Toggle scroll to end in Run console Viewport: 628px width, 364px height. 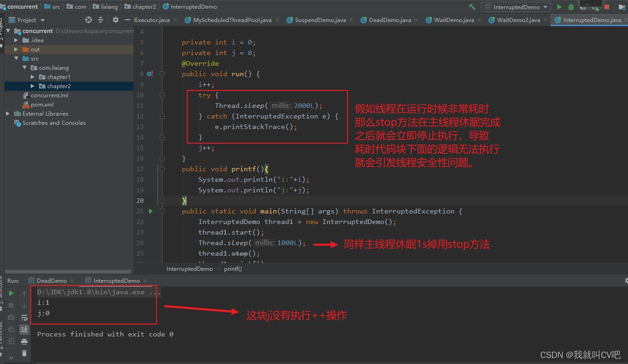pos(24,329)
